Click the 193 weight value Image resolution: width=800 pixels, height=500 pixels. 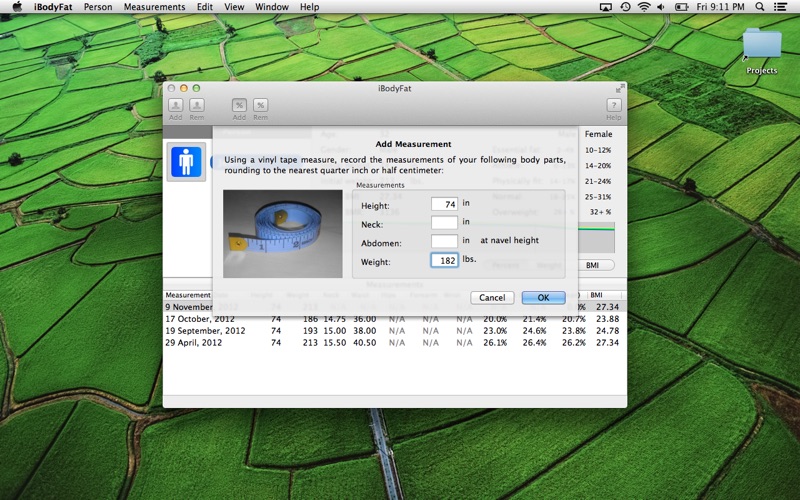[x=310, y=331]
